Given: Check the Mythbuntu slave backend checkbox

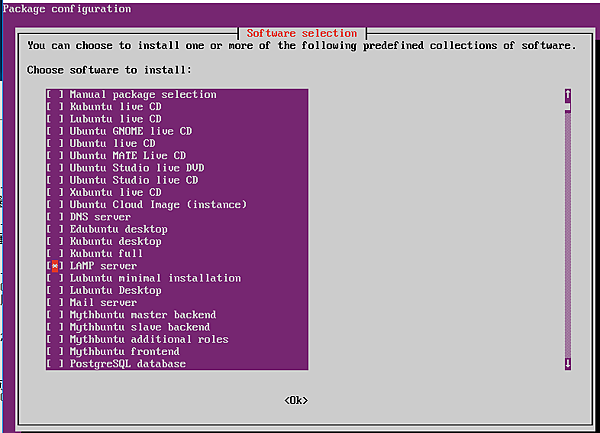Looking at the screenshot, I should coord(55,327).
